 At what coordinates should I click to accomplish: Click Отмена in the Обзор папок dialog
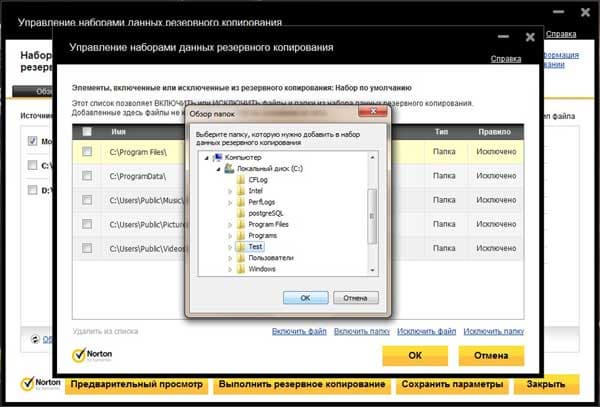[x=355, y=298]
